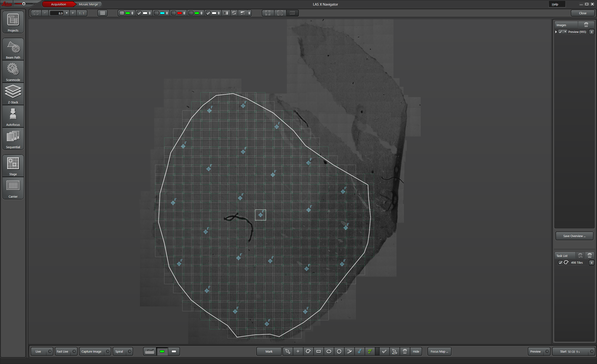Open the Autofocus panel
Viewport: 597px width, 364px height.
tap(13, 117)
